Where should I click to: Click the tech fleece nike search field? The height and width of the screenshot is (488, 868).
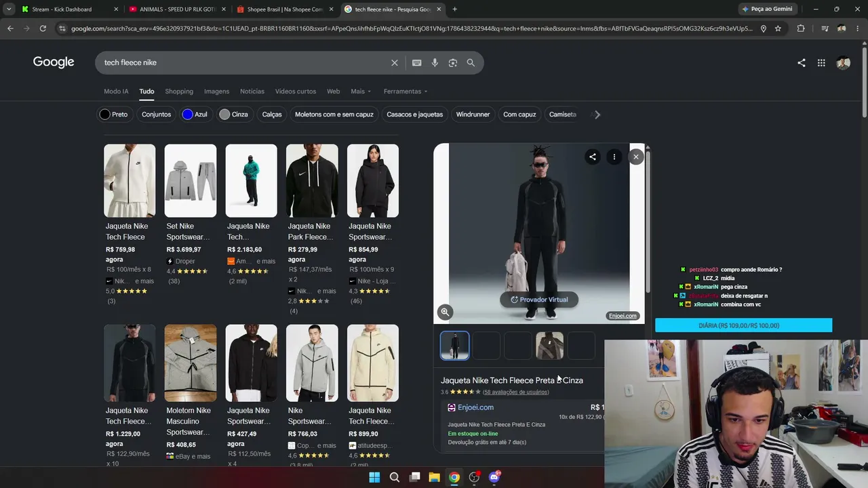(244, 63)
